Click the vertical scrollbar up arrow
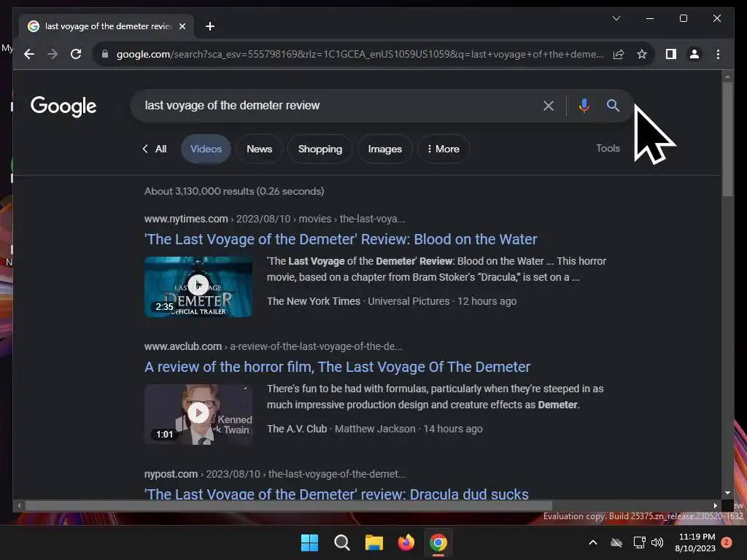Screen dimensions: 747x560 coord(727,76)
